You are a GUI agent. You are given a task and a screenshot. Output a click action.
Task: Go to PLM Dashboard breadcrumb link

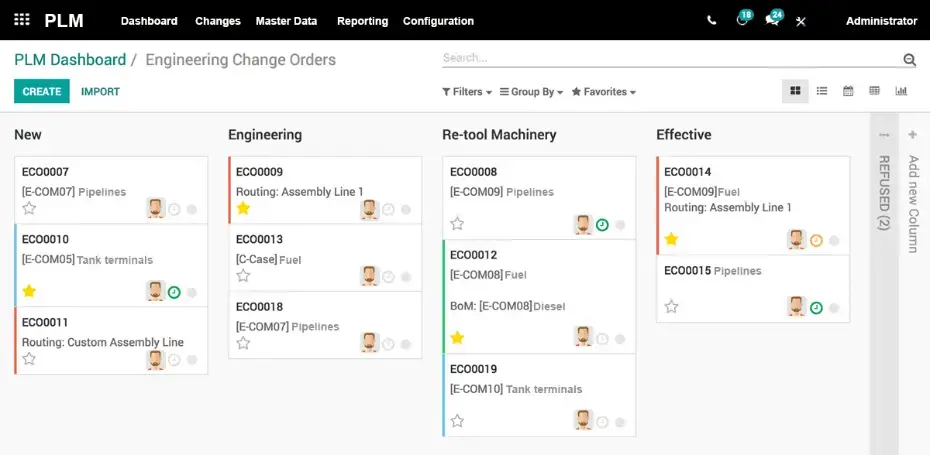[70, 60]
